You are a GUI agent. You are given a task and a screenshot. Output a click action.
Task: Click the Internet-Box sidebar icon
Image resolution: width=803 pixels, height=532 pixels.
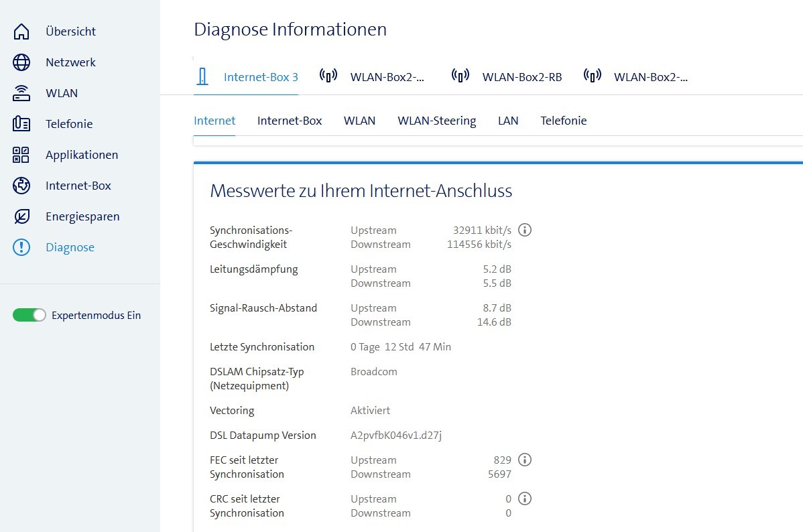point(21,186)
